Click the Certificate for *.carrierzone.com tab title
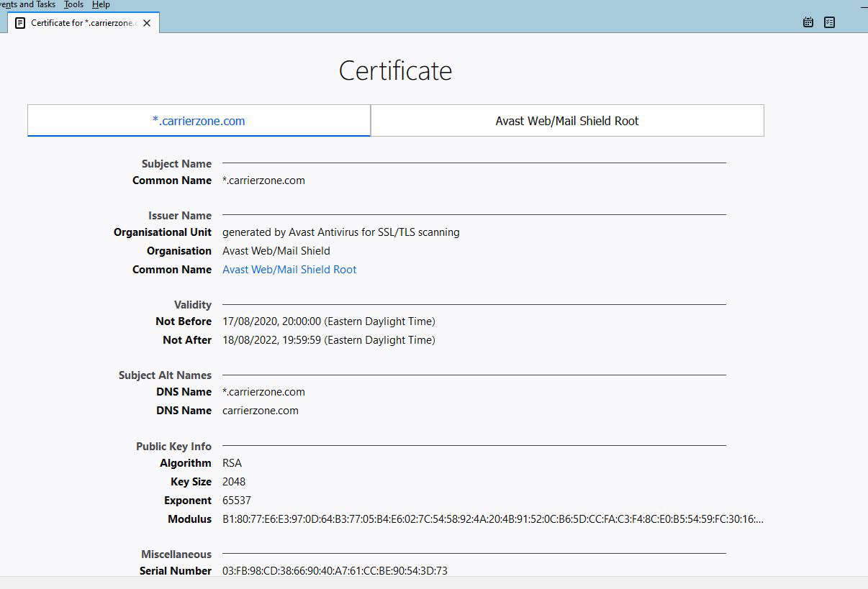The height and width of the screenshot is (589, 868). coord(83,23)
